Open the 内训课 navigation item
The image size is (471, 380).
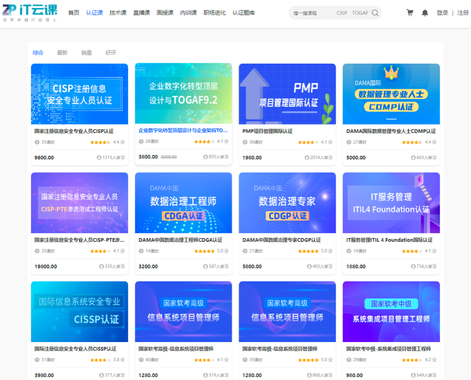click(x=188, y=13)
